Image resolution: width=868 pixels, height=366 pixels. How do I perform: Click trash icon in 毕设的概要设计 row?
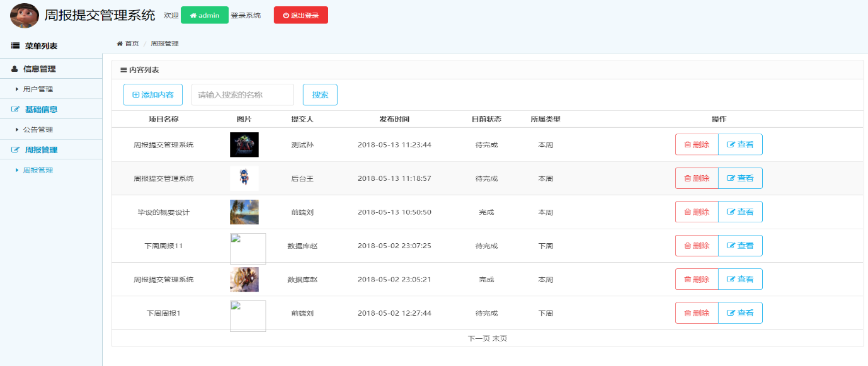coord(687,212)
